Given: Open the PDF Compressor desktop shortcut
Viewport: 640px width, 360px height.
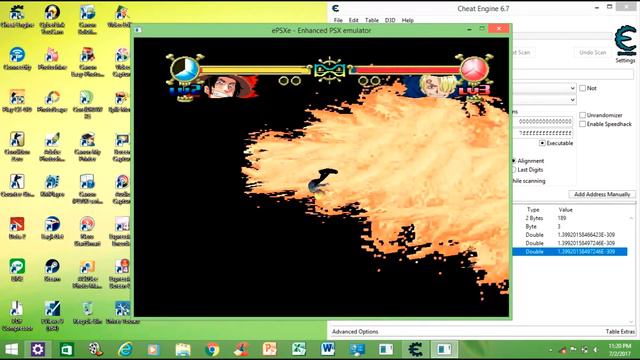Looking at the screenshot, I should [17, 316].
